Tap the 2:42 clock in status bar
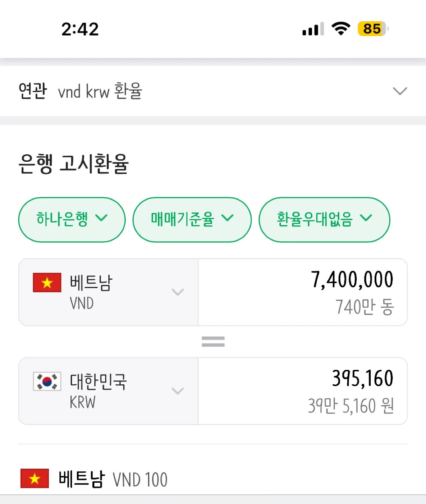The image size is (426, 504). click(80, 29)
